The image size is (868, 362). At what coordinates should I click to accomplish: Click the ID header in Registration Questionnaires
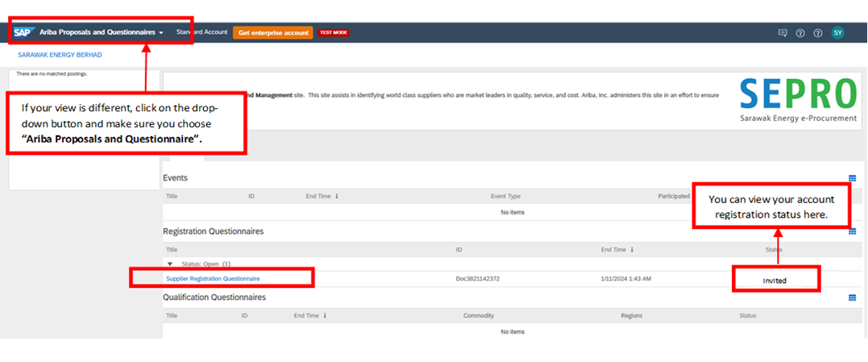coord(459,250)
